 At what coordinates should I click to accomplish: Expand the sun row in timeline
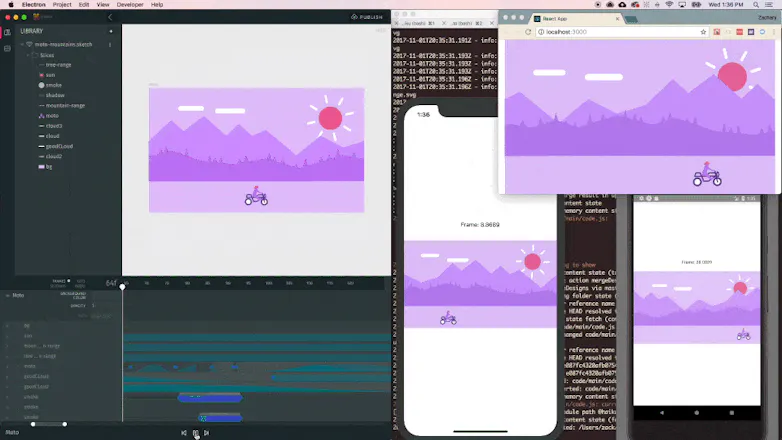pos(7,336)
